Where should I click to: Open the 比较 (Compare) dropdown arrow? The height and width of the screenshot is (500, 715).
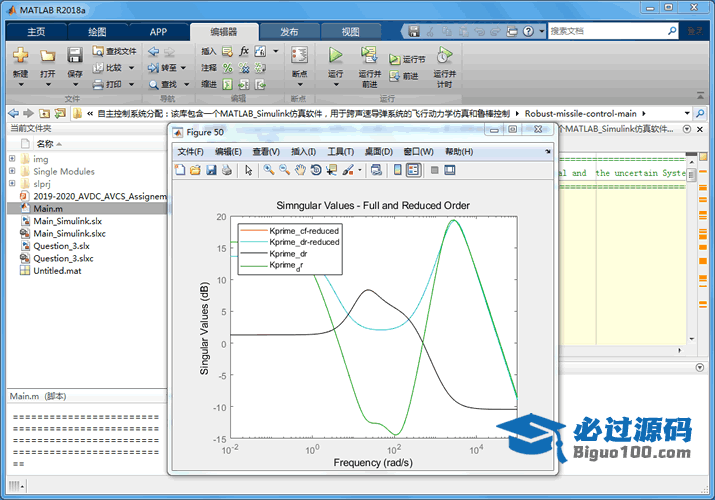[x=131, y=68]
